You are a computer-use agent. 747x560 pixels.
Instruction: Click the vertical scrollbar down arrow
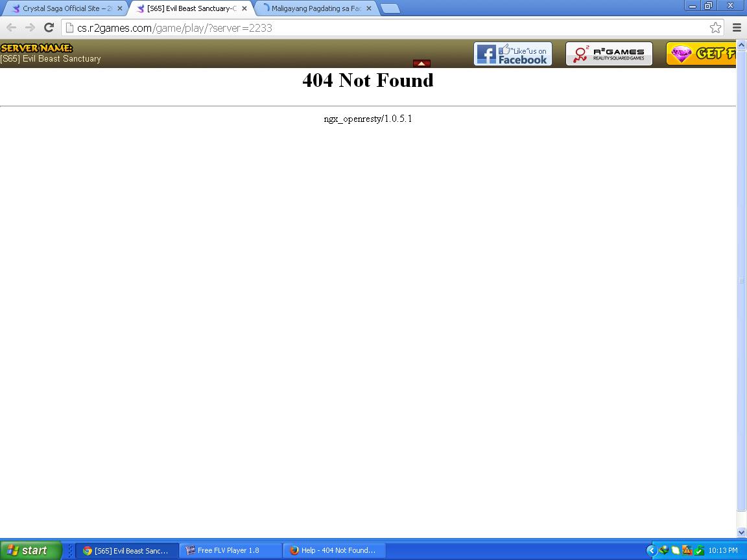[741, 532]
